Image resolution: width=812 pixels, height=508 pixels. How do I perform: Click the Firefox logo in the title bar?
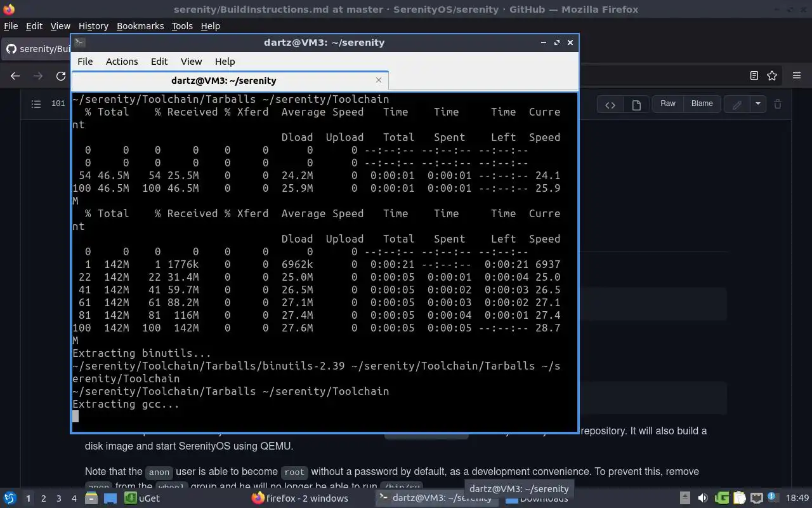pos(8,9)
